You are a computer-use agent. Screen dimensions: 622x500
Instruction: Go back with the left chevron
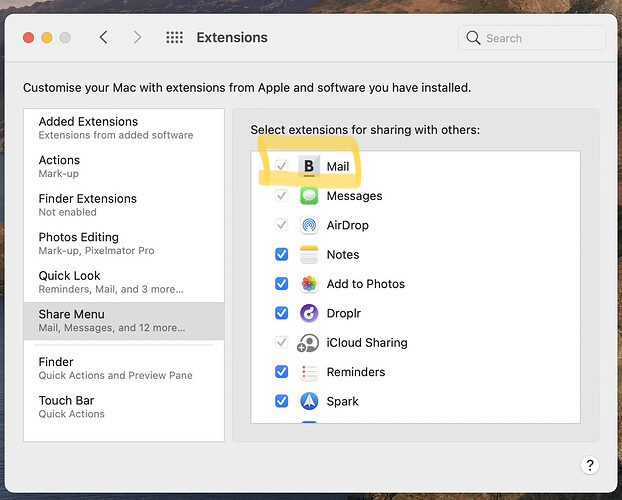tap(104, 37)
